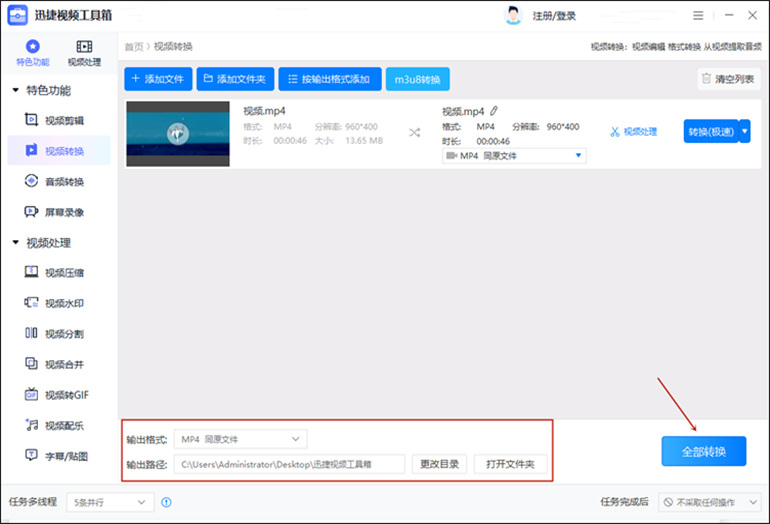Click the 转换(极速) button

(711, 131)
